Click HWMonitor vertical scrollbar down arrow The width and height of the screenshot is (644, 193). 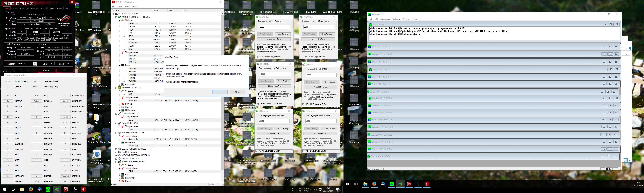[x=222, y=181]
